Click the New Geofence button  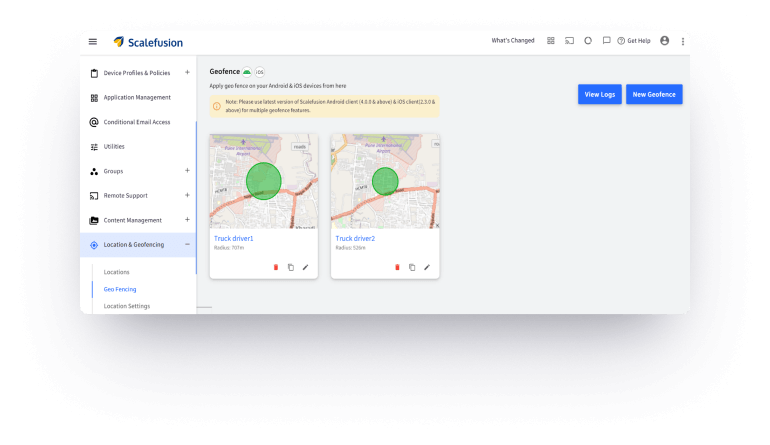[x=654, y=94]
